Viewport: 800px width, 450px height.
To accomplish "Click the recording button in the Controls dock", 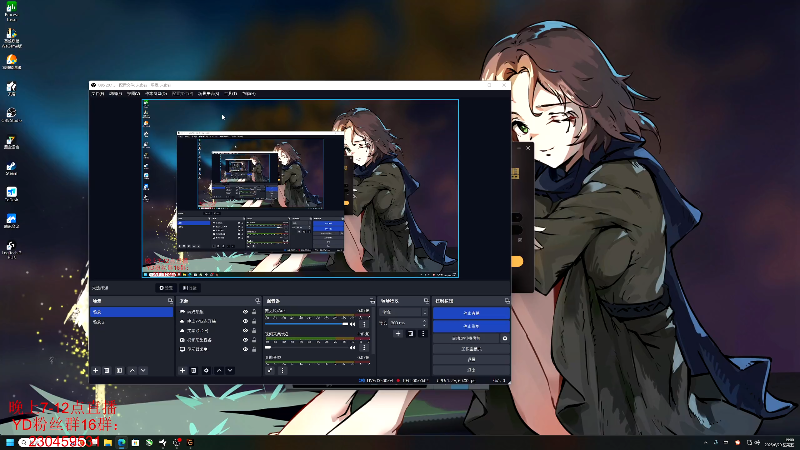I will pyautogui.click(x=471, y=326).
